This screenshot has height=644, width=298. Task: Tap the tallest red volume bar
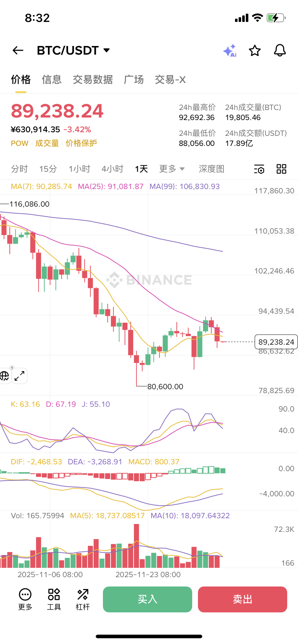tap(136, 546)
